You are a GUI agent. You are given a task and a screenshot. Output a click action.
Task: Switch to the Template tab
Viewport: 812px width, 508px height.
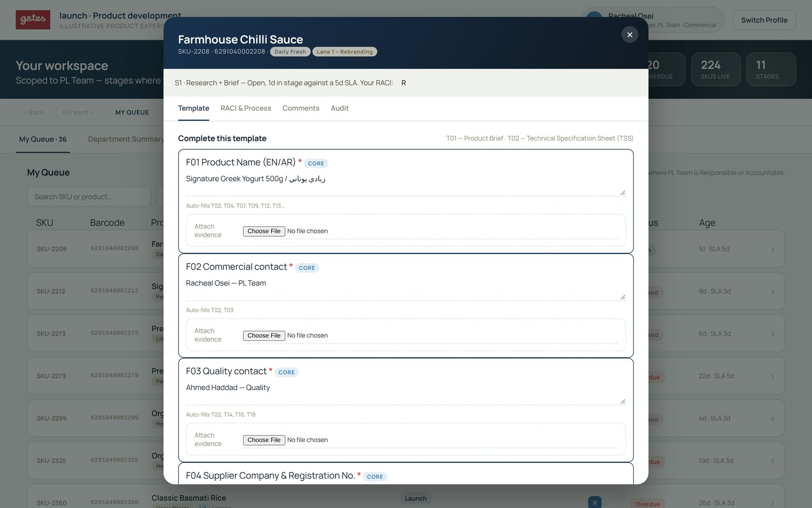[193, 108]
